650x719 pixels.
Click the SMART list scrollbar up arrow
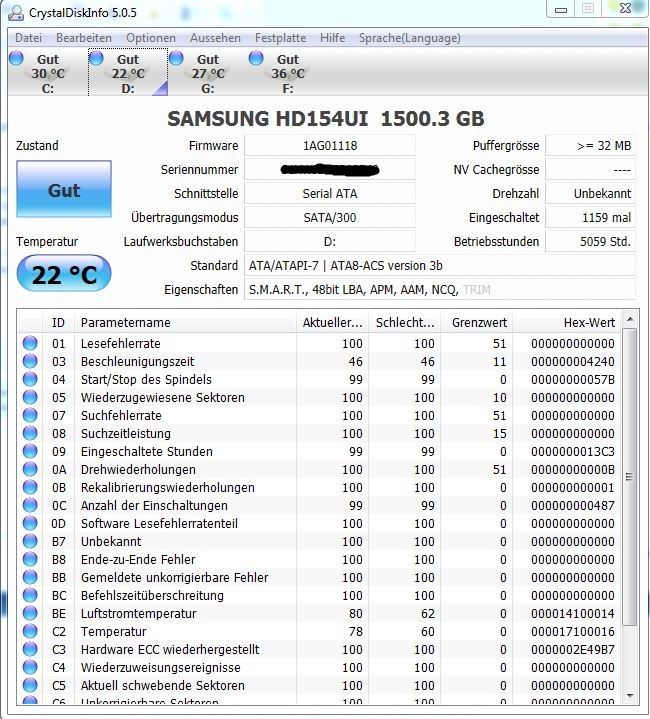630,319
